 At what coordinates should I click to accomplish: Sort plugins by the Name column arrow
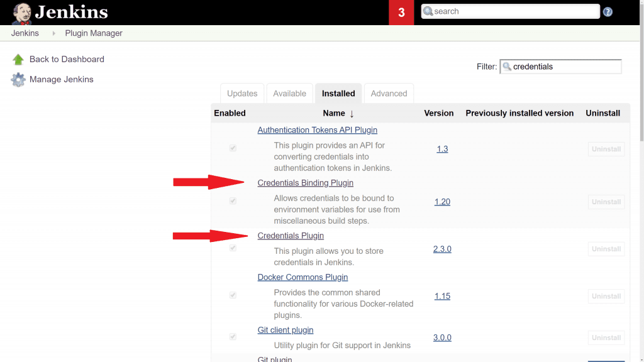(x=352, y=114)
